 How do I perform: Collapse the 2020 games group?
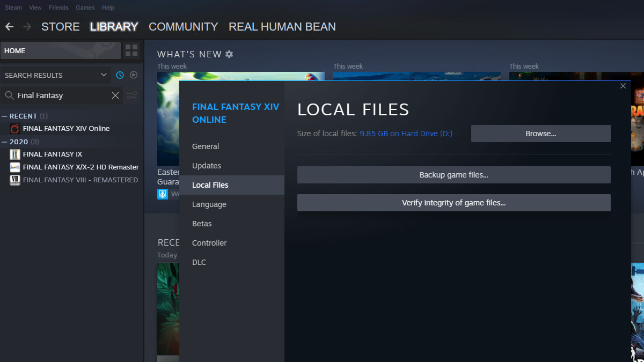coord(5,142)
